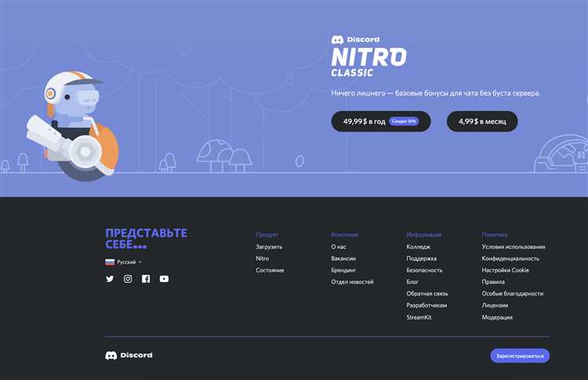This screenshot has height=380, width=588.
Task: Open the Разработчикам link
Action: pos(426,305)
